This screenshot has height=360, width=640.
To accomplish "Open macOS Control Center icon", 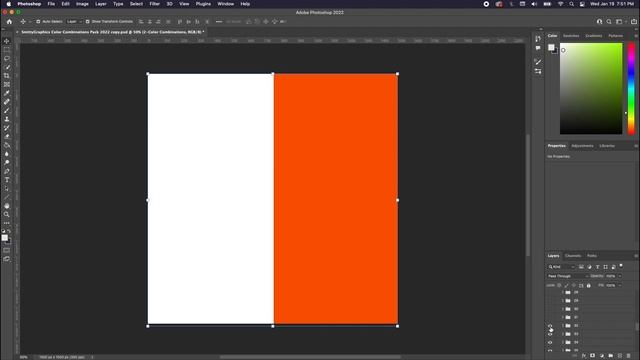I will coord(582,4).
